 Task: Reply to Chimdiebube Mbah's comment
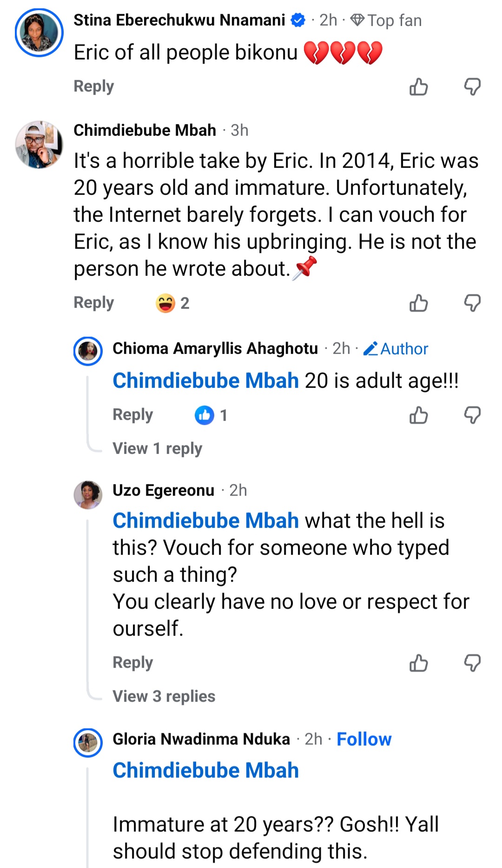93,303
